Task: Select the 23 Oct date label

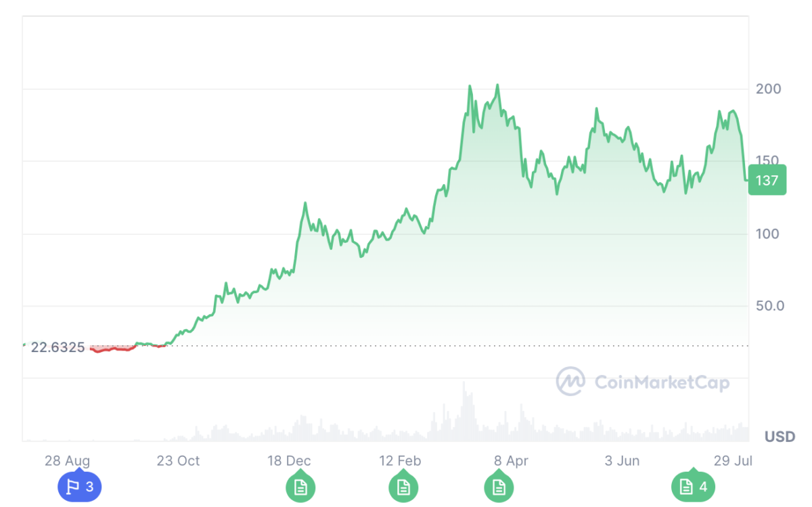Action: pos(178,461)
